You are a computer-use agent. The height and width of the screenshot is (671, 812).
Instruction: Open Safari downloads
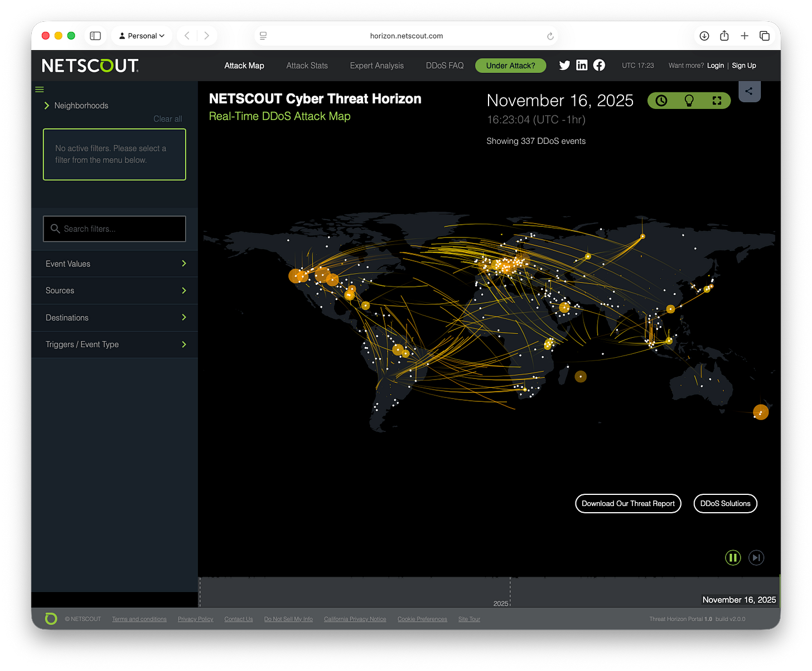(704, 36)
